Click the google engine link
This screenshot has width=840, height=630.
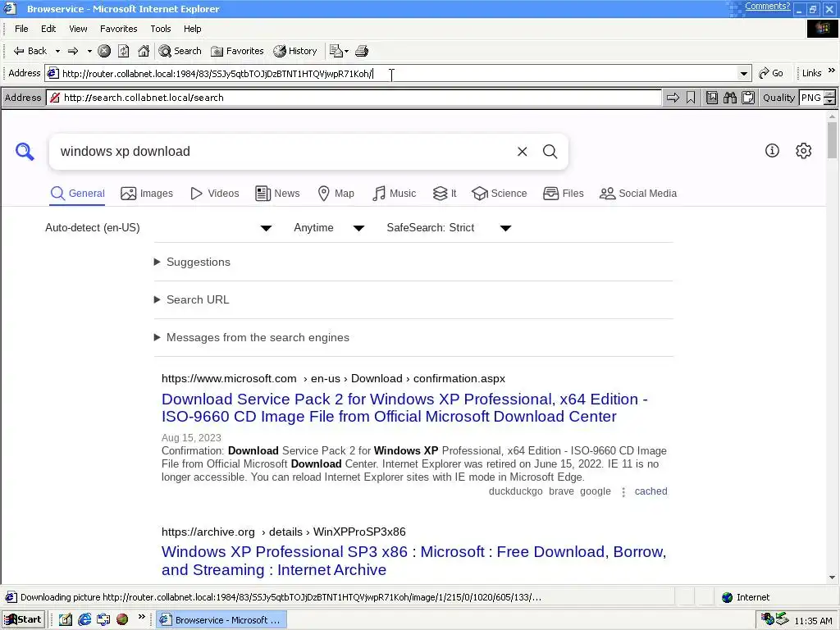click(596, 491)
